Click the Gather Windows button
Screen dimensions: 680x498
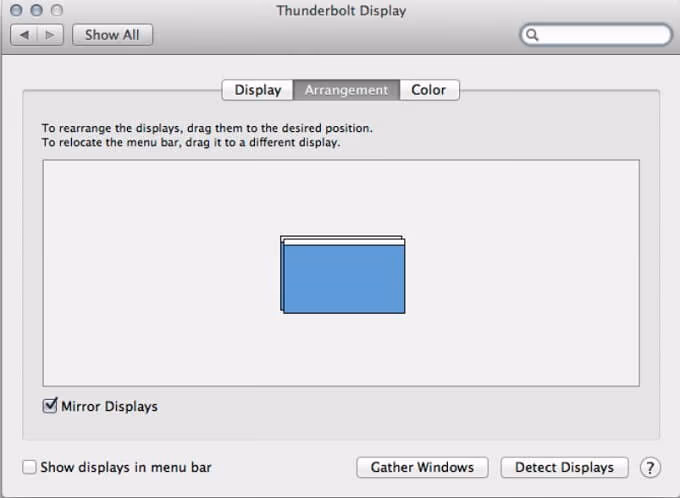coord(422,467)
